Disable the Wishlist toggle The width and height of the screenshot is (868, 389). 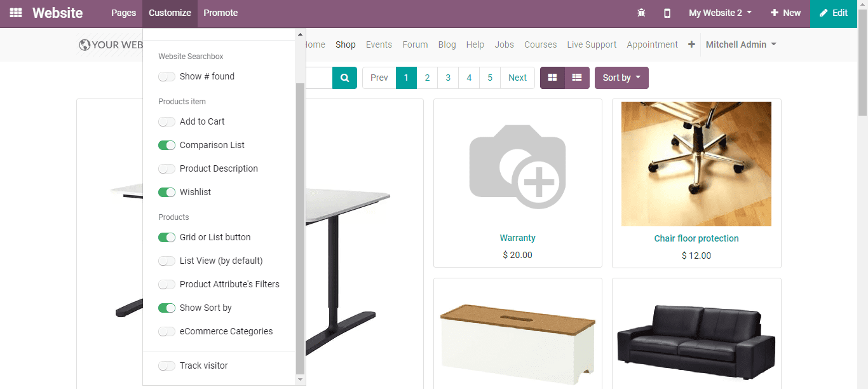coord(166,192)
